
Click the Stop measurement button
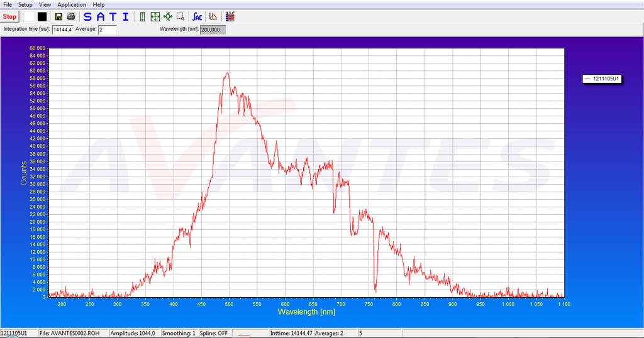[x=9, y=17]
